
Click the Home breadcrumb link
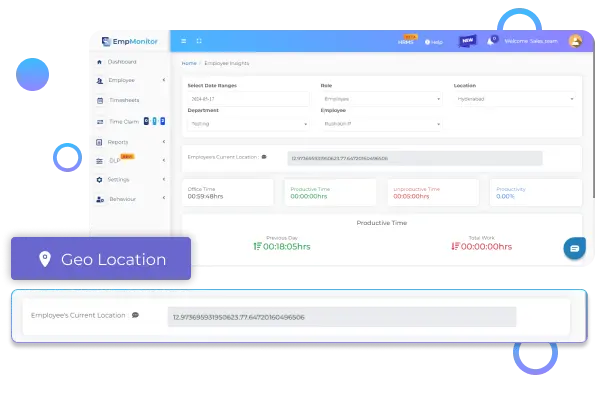(188, 63)
